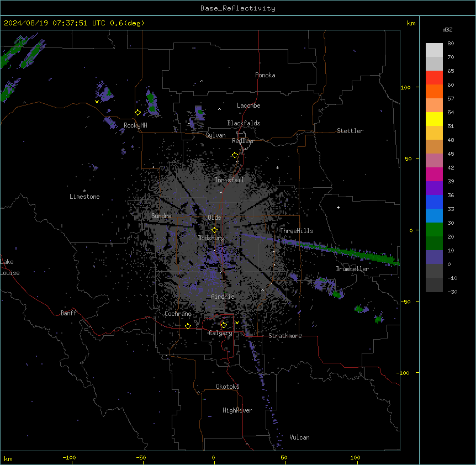Click the Base_Reflectivity title text

[x=238, y=8]
